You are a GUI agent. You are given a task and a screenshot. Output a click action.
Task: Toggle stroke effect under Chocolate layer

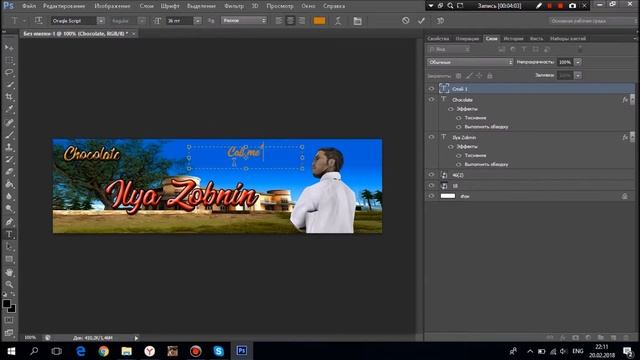pyautogui.click(x=458, y=127)
